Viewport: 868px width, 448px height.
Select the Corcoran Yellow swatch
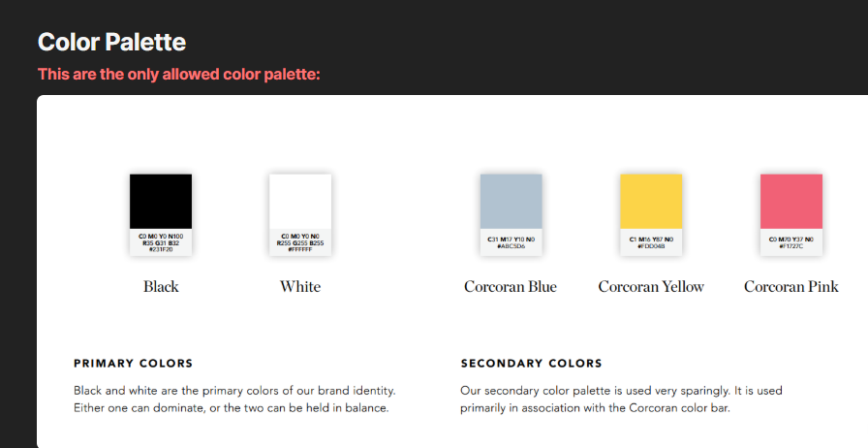[x=651, y=201]
